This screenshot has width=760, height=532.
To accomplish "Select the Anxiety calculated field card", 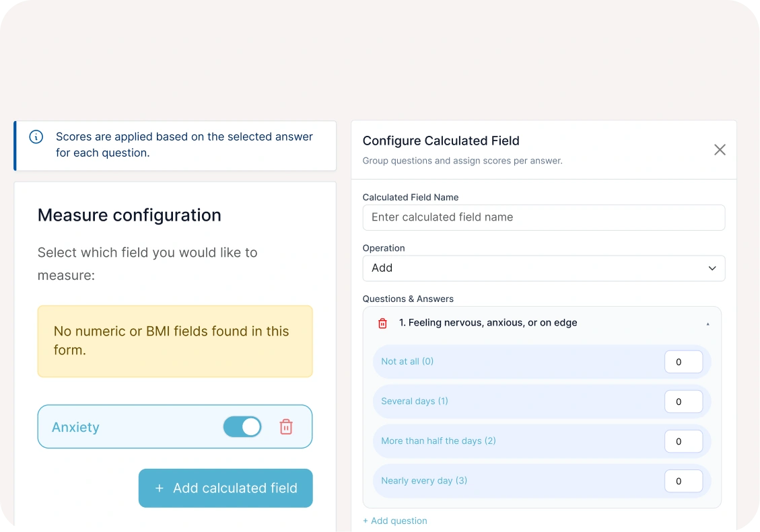I will click(128, 427).
